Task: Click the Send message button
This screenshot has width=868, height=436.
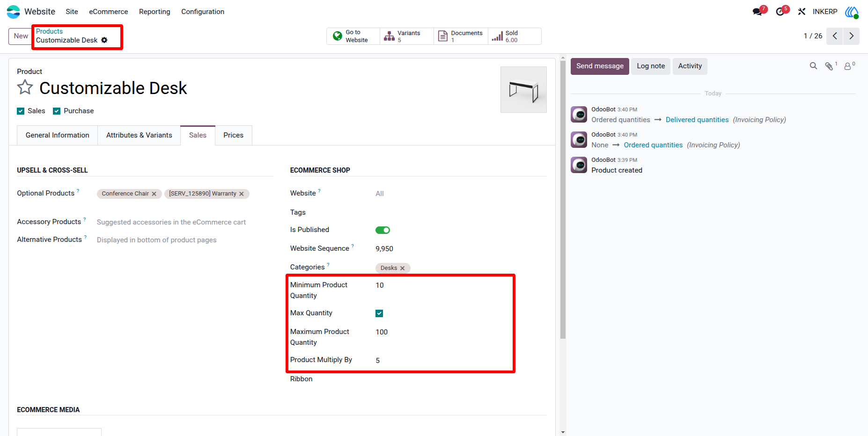Action: [600, 66]
